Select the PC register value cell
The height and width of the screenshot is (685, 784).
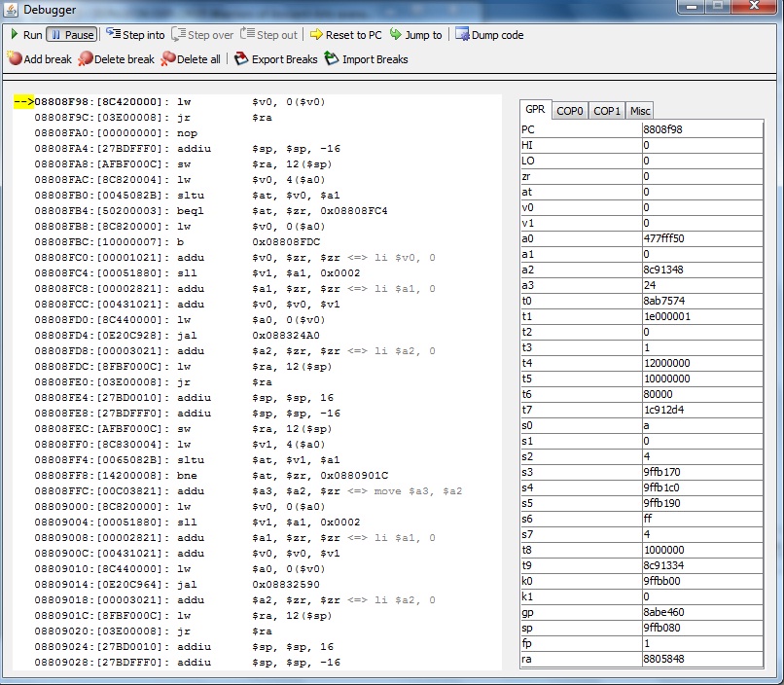(701, 129)
